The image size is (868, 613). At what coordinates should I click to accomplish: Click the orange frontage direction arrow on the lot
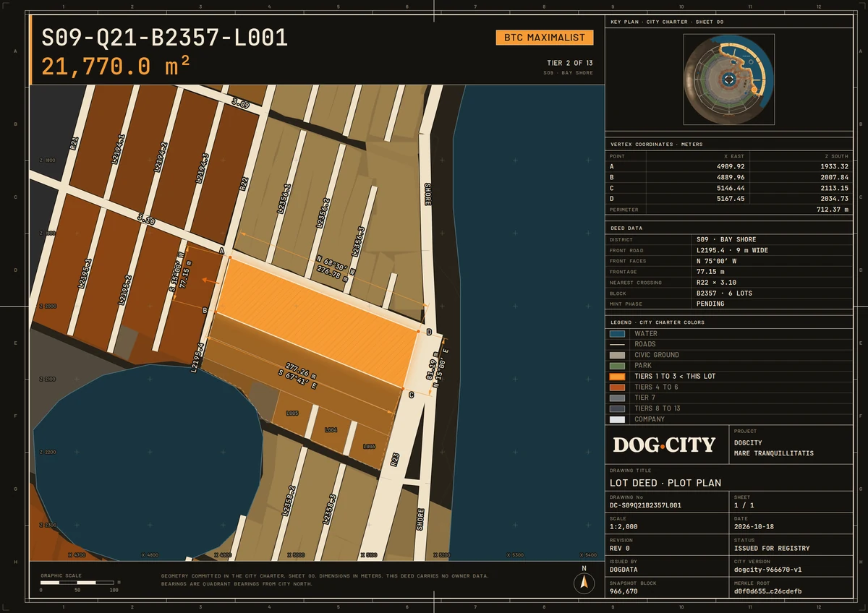210,279
